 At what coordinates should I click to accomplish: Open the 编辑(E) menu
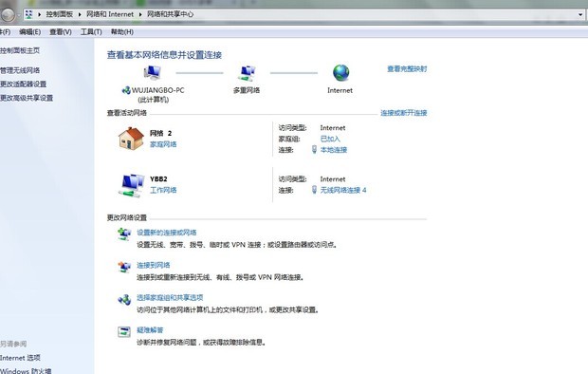[30, 32]
